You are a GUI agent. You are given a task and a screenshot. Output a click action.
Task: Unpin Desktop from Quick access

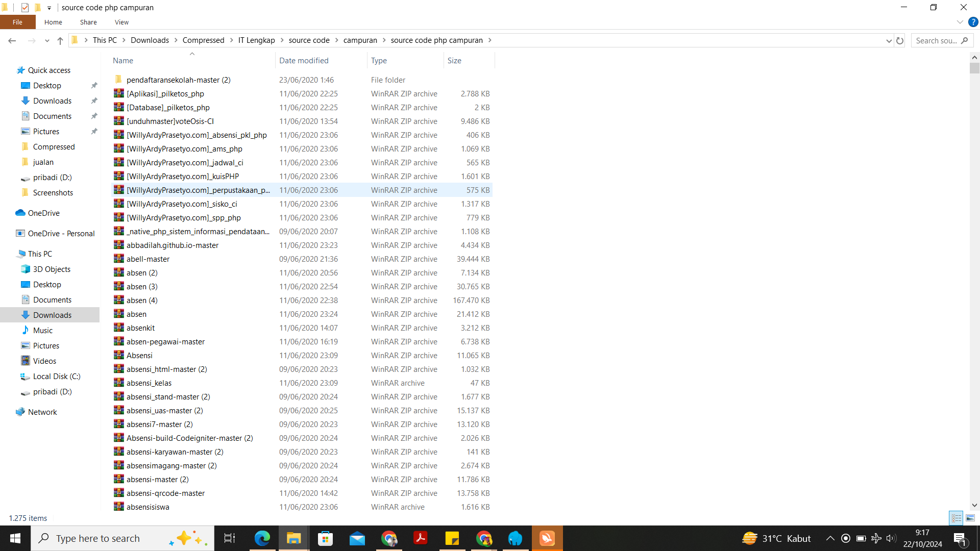(94, 86)
